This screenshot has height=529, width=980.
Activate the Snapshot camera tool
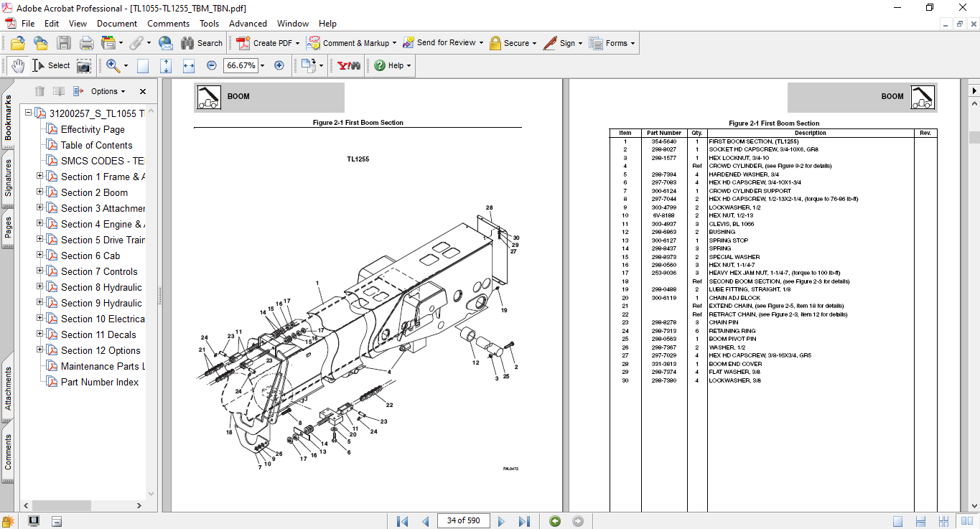(x=84, y=65)
